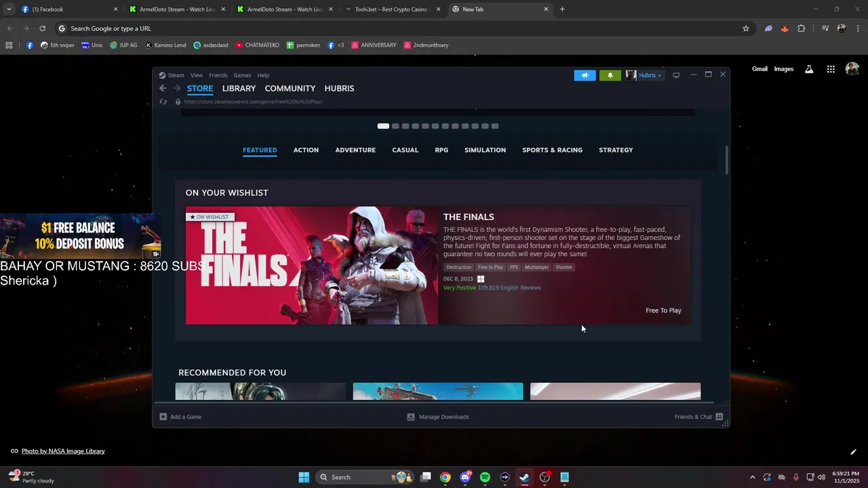This screenshot has height=488, width=868.
Task: Show hidden system tray icons
Action: (x=752, y=477)
